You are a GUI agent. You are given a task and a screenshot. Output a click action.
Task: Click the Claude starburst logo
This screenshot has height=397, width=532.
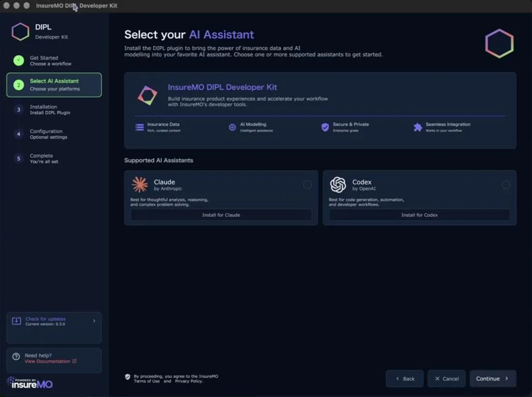pos(140,185)
